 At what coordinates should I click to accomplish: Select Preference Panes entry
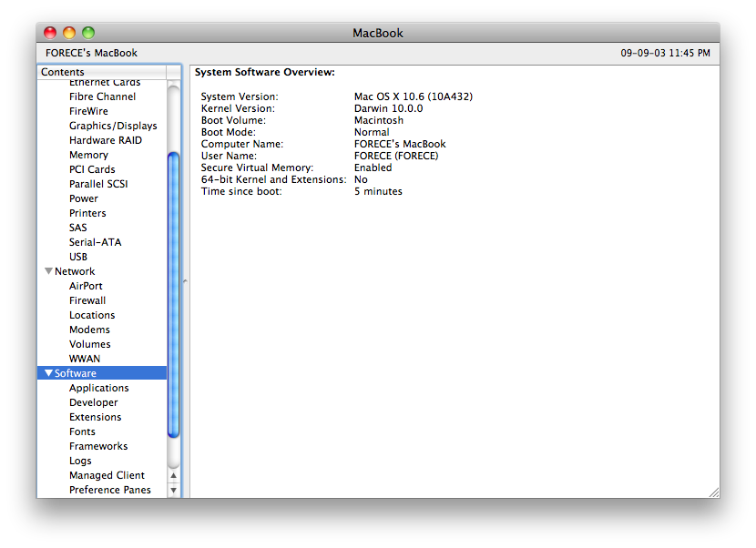[x=110, y=490]
